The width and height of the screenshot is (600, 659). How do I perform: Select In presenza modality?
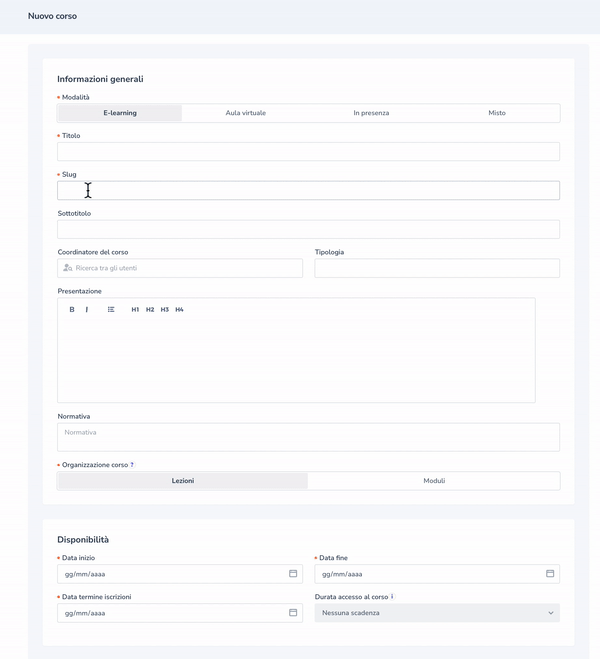371,113
